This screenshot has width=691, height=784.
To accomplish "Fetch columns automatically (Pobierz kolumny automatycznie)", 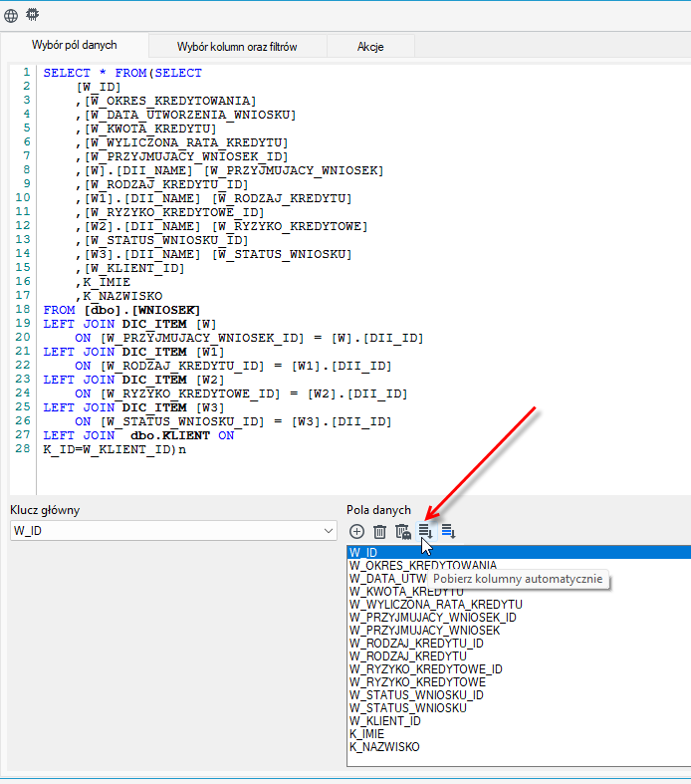I will pos(426,532).
